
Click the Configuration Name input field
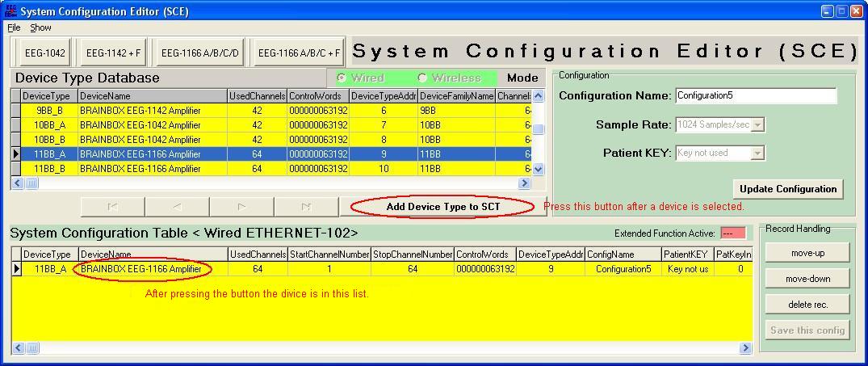(756, 95)
